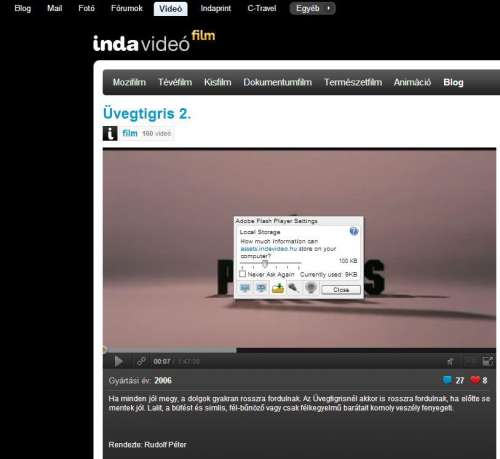Click 'Rendezte: Rudolf Péter' text
The image size is (500, 459).
pyautogui.click(x=147, y=445)
